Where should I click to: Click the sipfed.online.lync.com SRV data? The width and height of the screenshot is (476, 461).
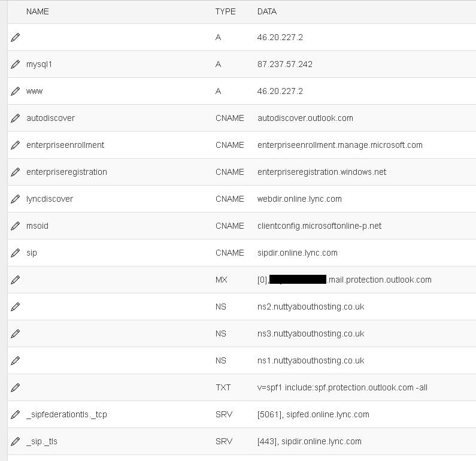[328, 414]
